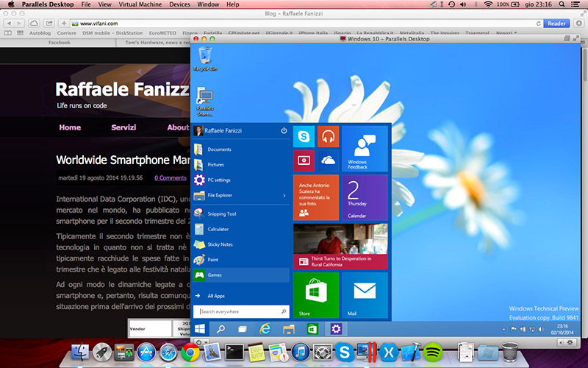Image resolution: width=588 pixels, height=368 pixels.
Task: Click the volume icon in Windows tray
Action: (x=541, y=329)
